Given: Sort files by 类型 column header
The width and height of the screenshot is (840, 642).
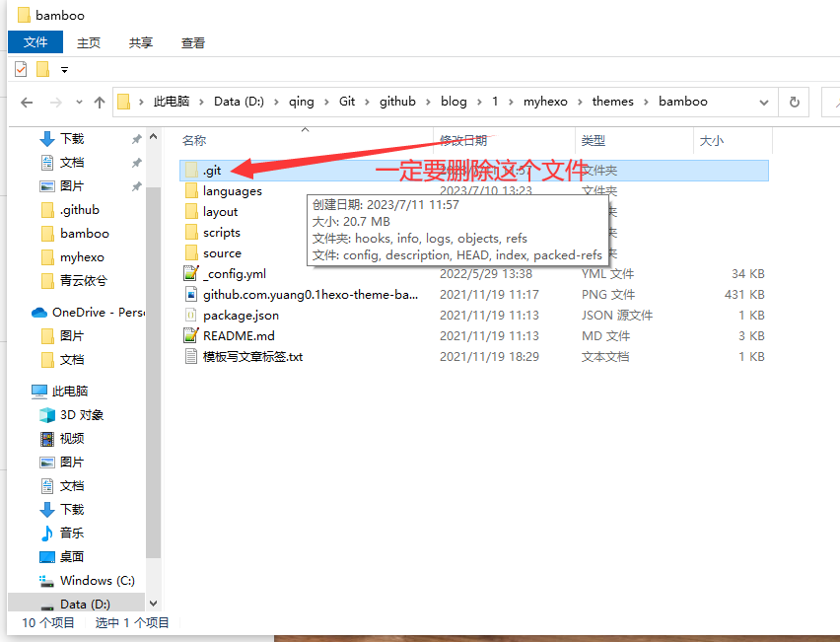Looking at the screenshot, I should (x=594, y=140).
